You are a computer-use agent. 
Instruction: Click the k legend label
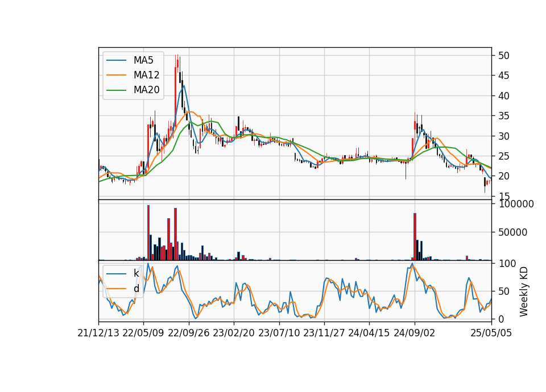[136, 273]
